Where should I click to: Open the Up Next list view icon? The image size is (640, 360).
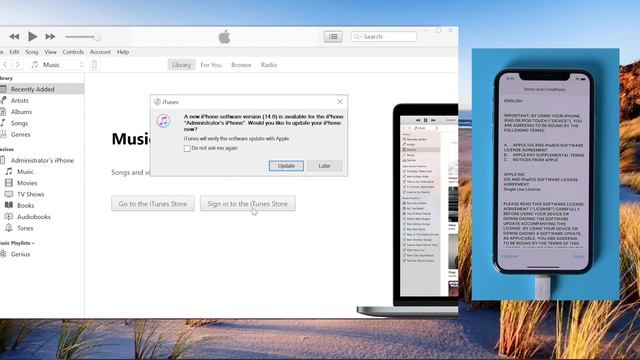(333, 37)
